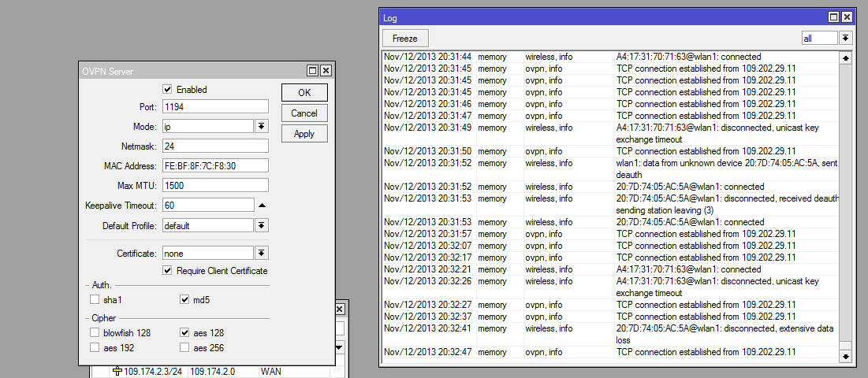This screenshot has height=378, width=868.
Task: Maximize the OVPN Server window
Action: [x=313, y=71]
